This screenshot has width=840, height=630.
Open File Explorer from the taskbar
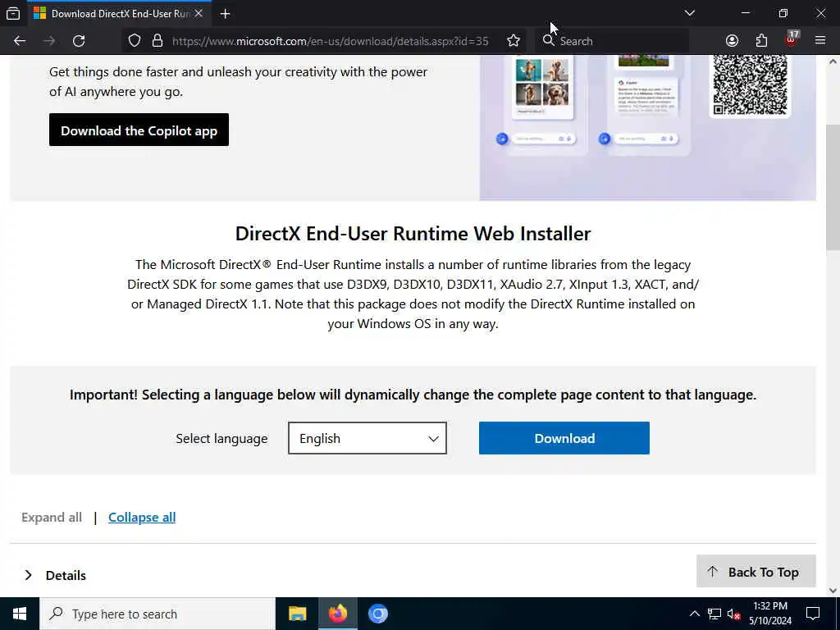[297, 614]
